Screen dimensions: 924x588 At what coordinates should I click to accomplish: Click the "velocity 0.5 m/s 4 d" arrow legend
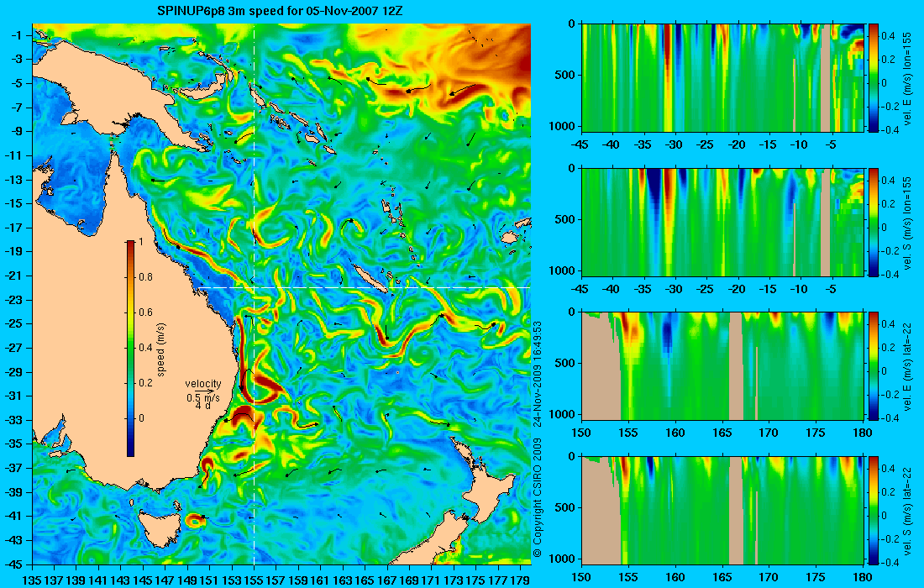pos(203,394)
